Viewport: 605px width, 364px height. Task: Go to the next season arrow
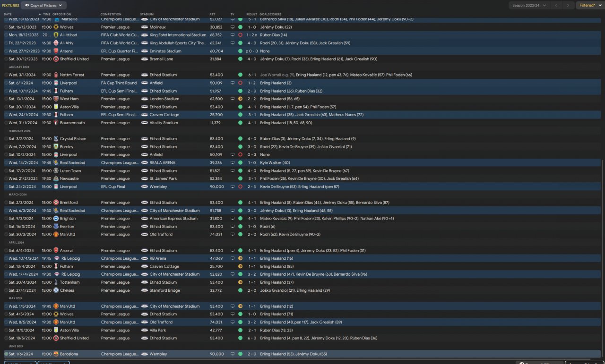click(x=568, y=5)
